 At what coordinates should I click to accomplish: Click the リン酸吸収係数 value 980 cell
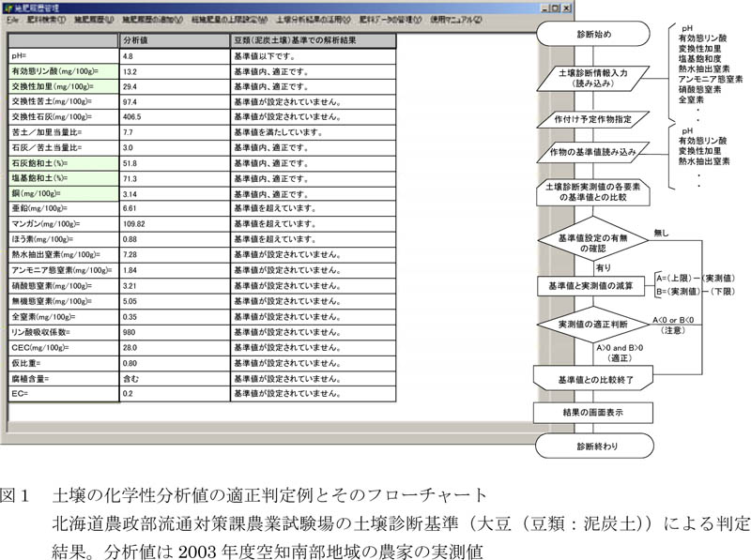[173, 332]
